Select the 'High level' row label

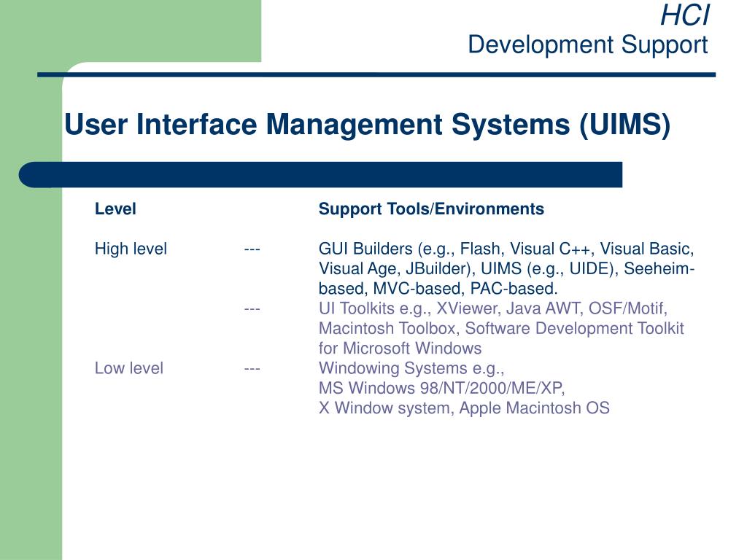pos(131,249)
